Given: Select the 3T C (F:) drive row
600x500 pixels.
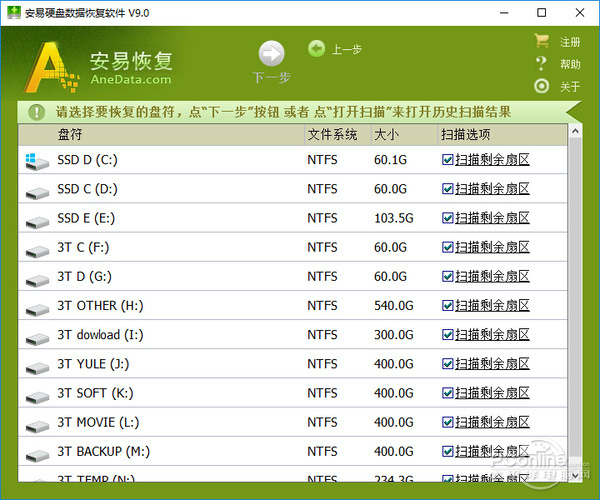Looking at the screenshot, I should [x=293, y=247].
